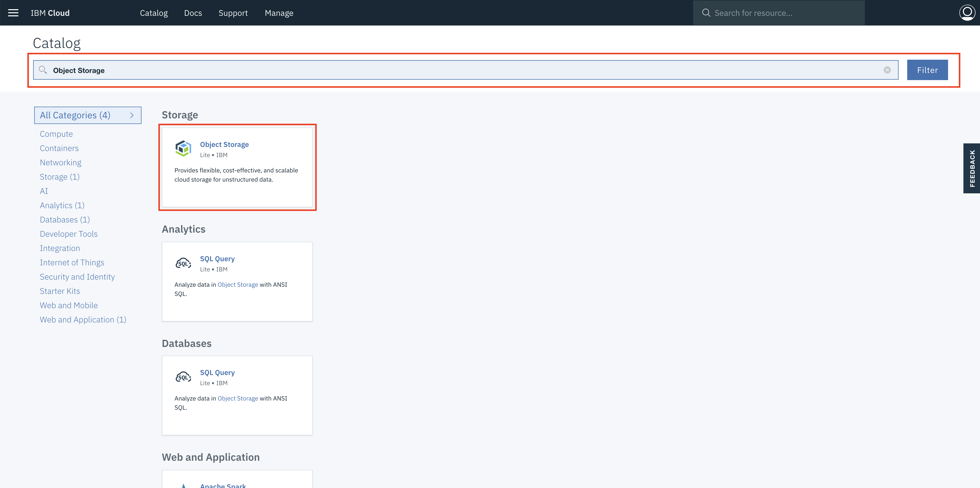Select the Web and Application (1) category

click(83, 320)
